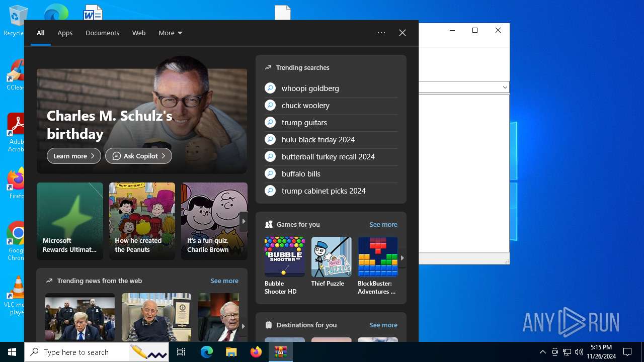
Task: Open BlockBuster: Adventures game
Action: coord(378,265)
